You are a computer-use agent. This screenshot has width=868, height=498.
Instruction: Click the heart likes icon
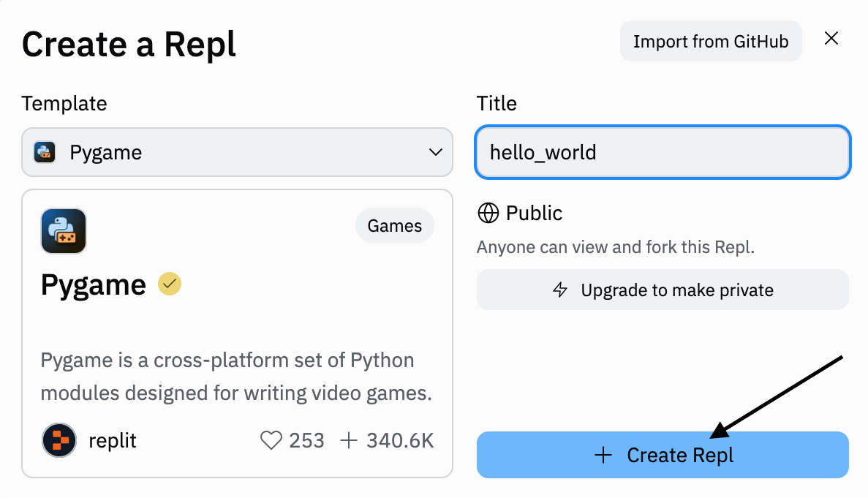click(271, 440)
